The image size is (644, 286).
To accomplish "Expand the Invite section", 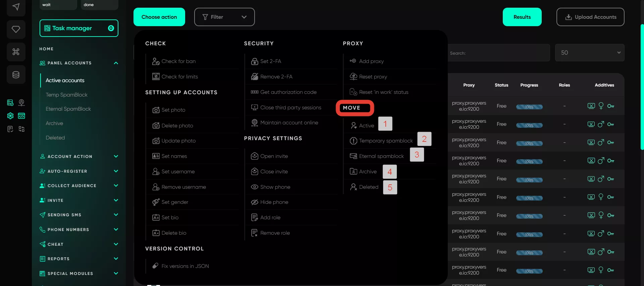I will pos(116,200).
